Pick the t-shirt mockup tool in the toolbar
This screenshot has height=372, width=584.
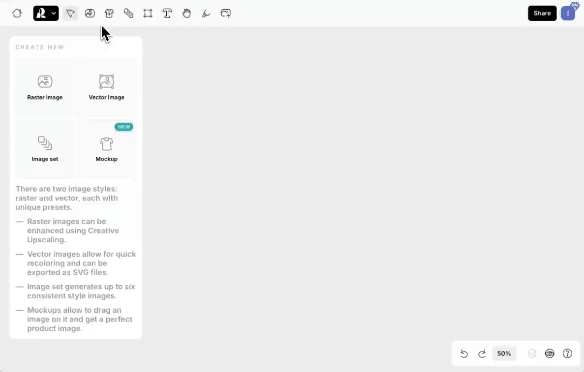click(109, 13)
